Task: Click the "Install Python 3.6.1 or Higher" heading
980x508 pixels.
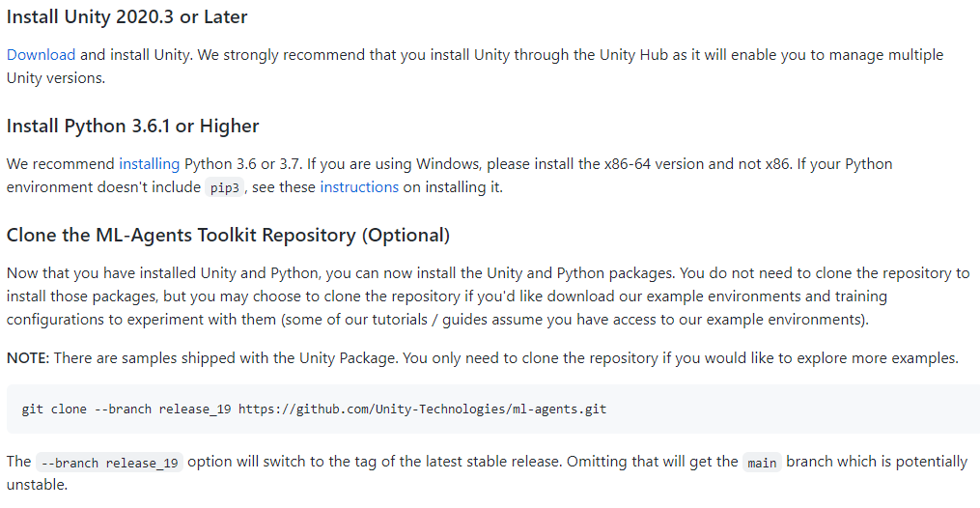Action: (x=132, y=127)
